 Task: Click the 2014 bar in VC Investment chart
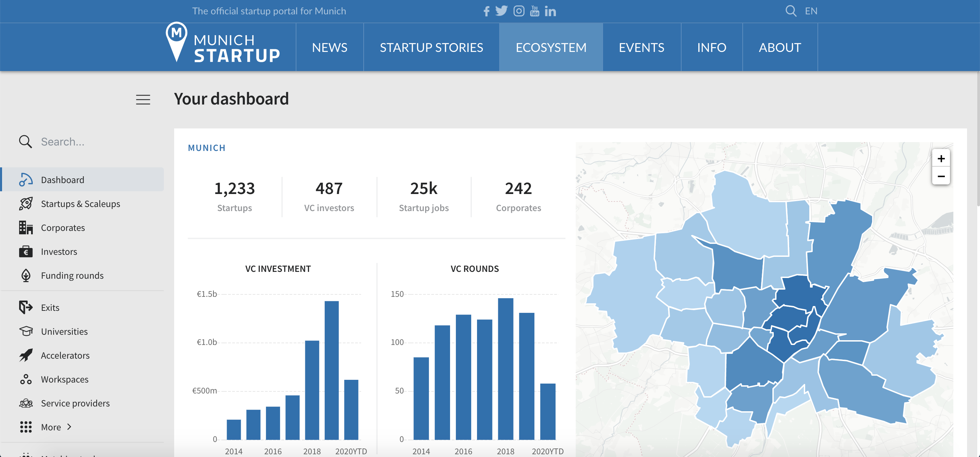234,430
